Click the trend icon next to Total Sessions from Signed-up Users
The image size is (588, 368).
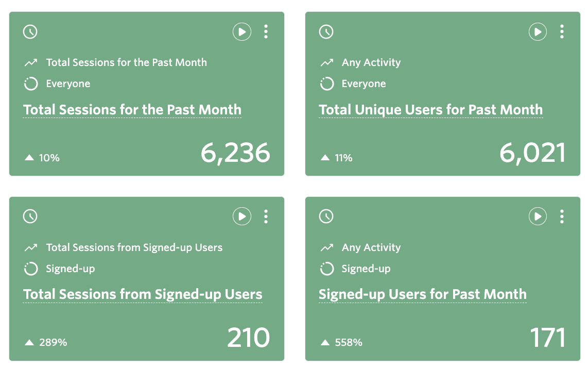coord(32,247)
